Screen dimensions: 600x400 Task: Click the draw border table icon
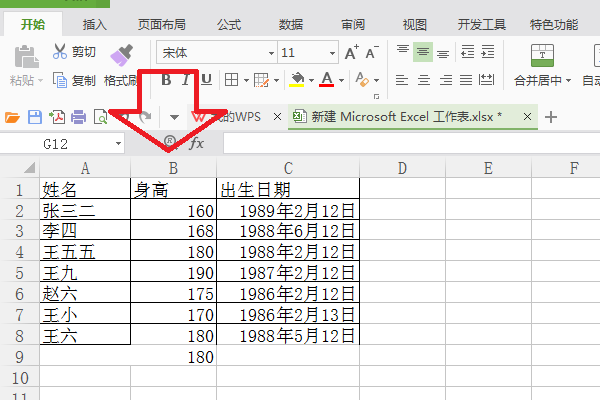click(261, 80)
